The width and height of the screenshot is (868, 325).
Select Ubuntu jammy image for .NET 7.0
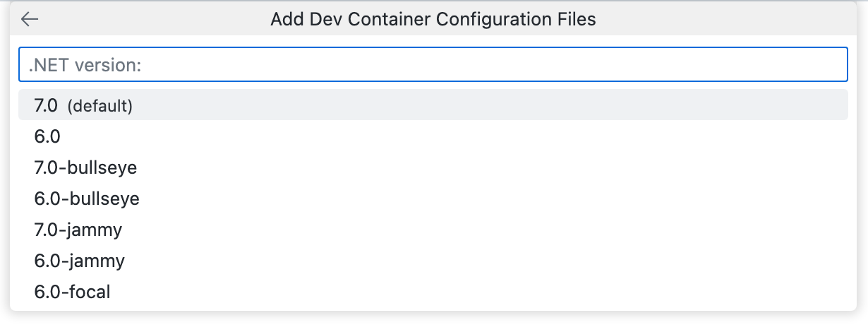click(78, 230)
